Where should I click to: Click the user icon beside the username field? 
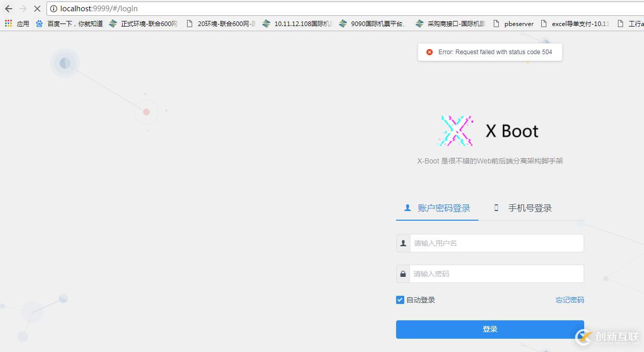pos(403,243)
